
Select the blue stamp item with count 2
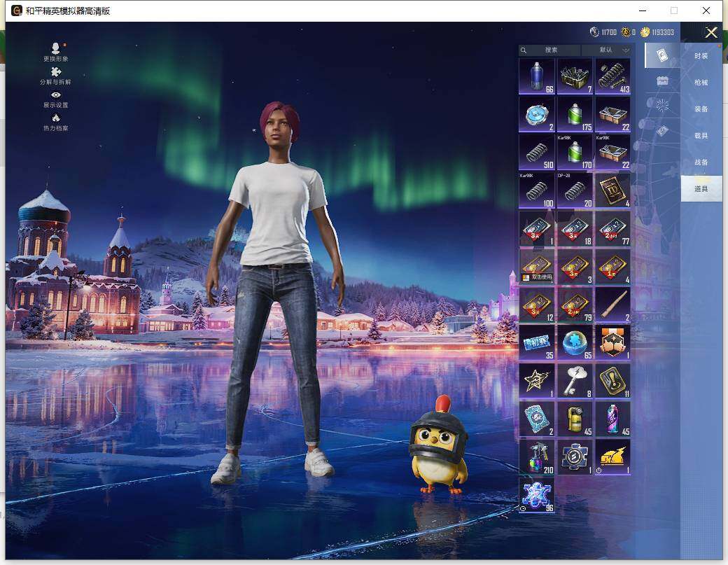pos(537,419)
